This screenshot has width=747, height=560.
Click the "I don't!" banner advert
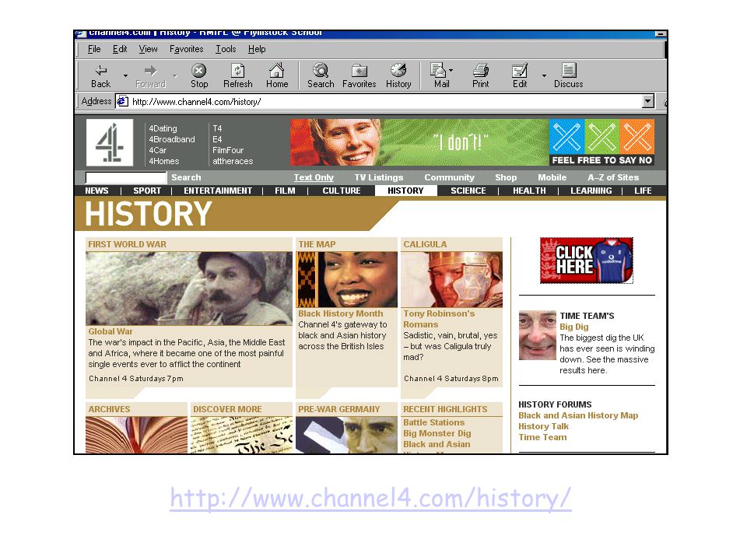coord(472,142)
